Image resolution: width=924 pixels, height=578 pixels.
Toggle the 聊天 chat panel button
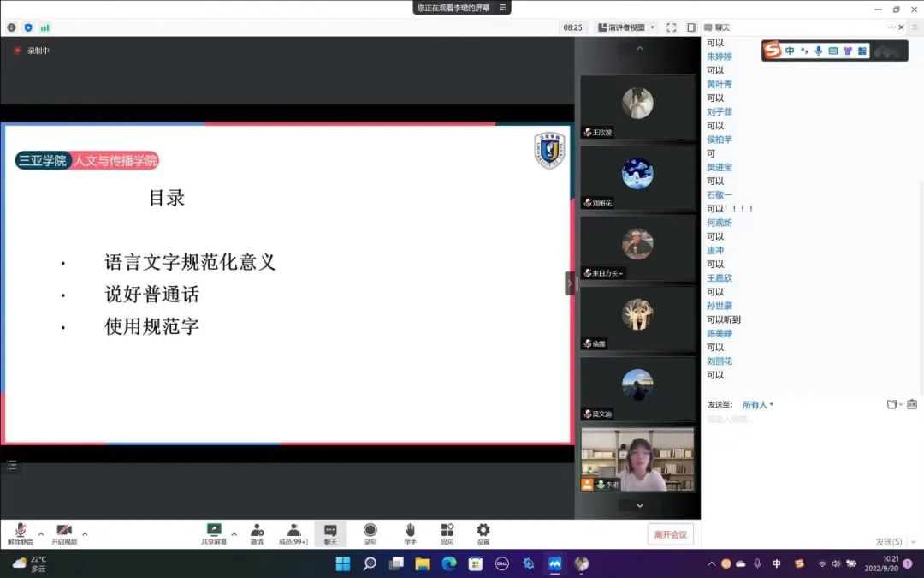330,531
